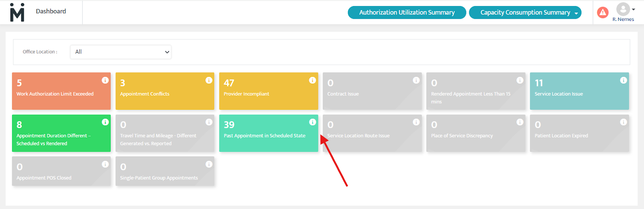Screen dimensions: 644x209
Task: Open the Dashboard menu item
Action: 51,11
